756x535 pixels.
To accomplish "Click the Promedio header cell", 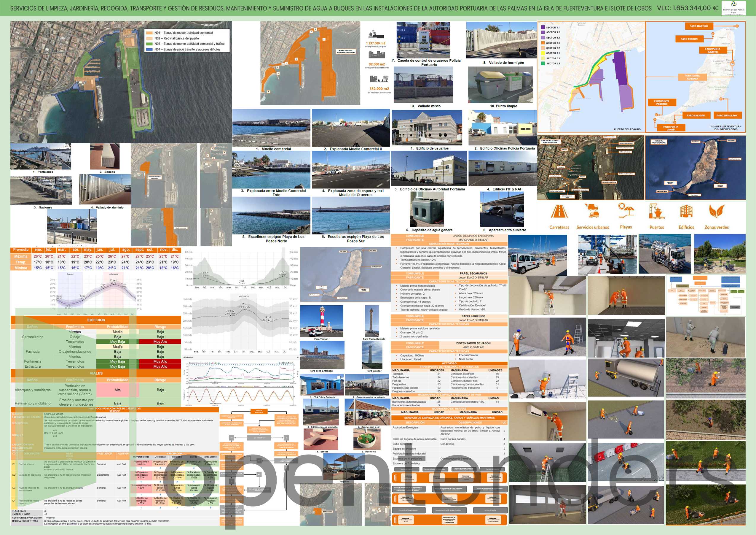I will pos(21,250).
